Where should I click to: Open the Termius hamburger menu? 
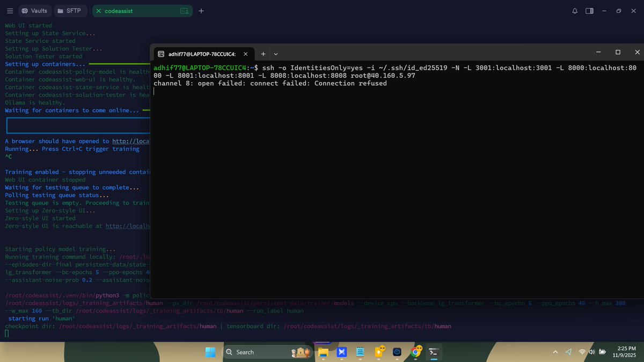click(x=10, y=11)
